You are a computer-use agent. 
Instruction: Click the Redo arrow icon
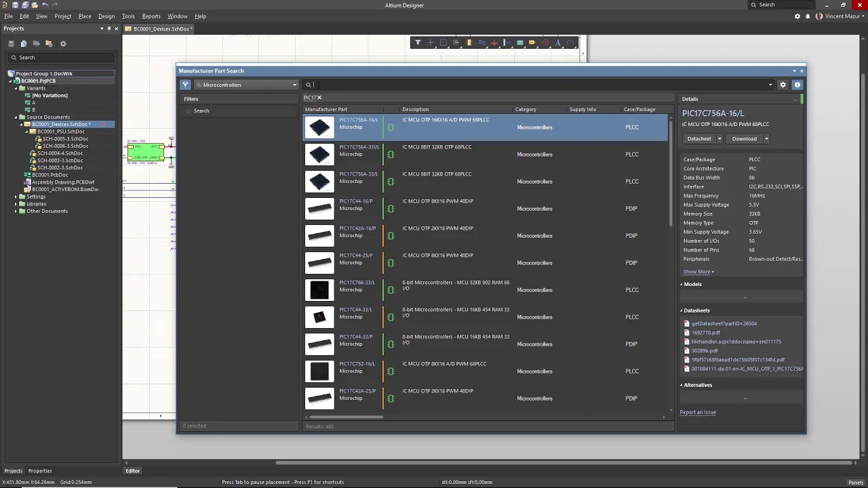point(55,5)
